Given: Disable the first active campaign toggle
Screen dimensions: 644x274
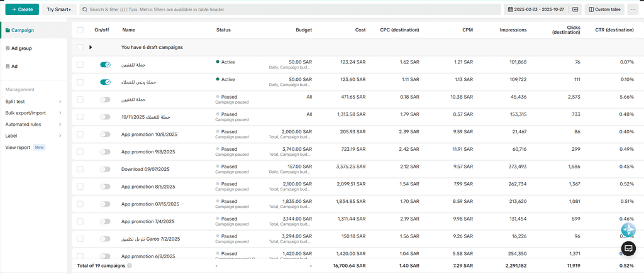Looking at the screenshot, I should pyautogui.click(x=105, y=65).
